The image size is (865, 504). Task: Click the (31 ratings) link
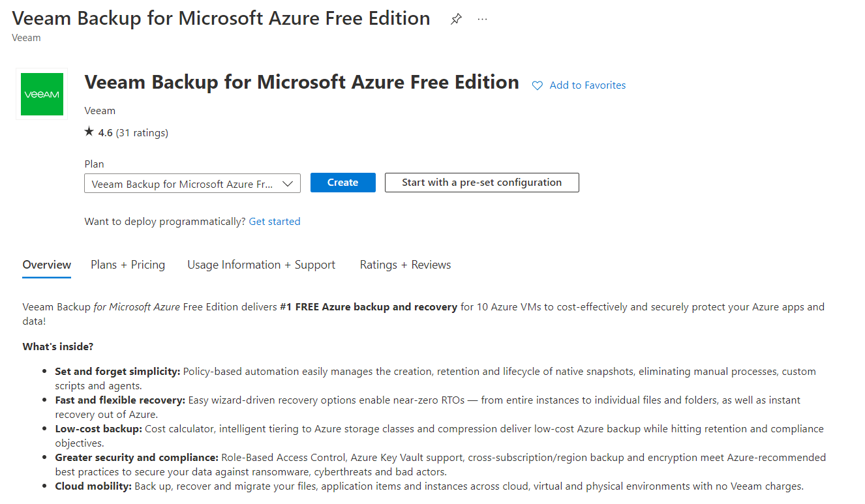point(141,132)
